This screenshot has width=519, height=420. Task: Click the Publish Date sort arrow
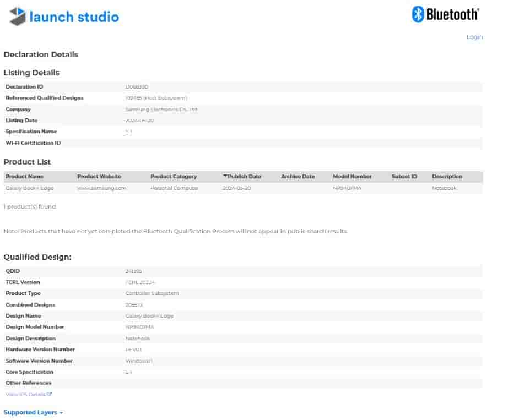point(225,177)
